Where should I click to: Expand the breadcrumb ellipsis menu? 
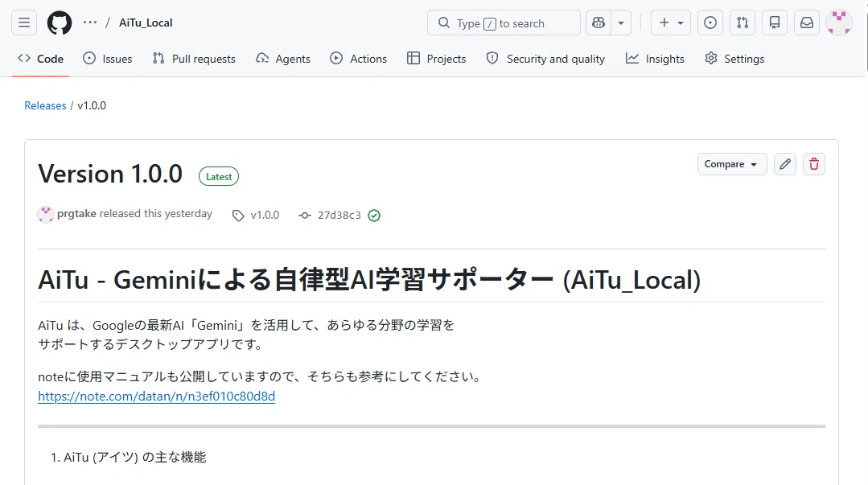coord(89,23)
